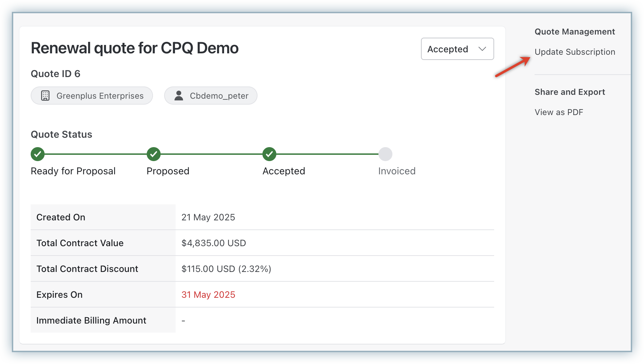Click the Share and Export section heading
Viewport: 644px width, 364px height.
pos(570,92)
